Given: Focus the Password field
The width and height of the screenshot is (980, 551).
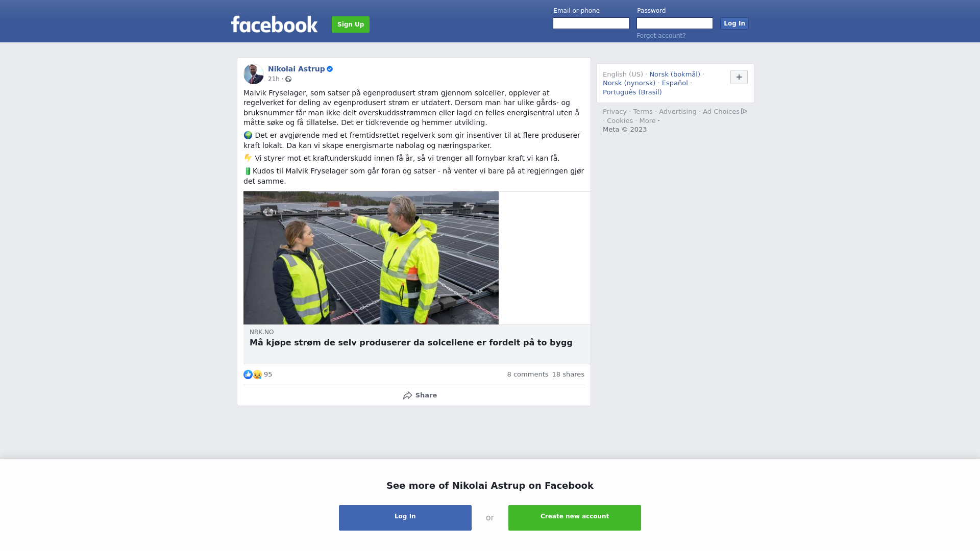Looking at the screenshot, I should tap(675, 23).
